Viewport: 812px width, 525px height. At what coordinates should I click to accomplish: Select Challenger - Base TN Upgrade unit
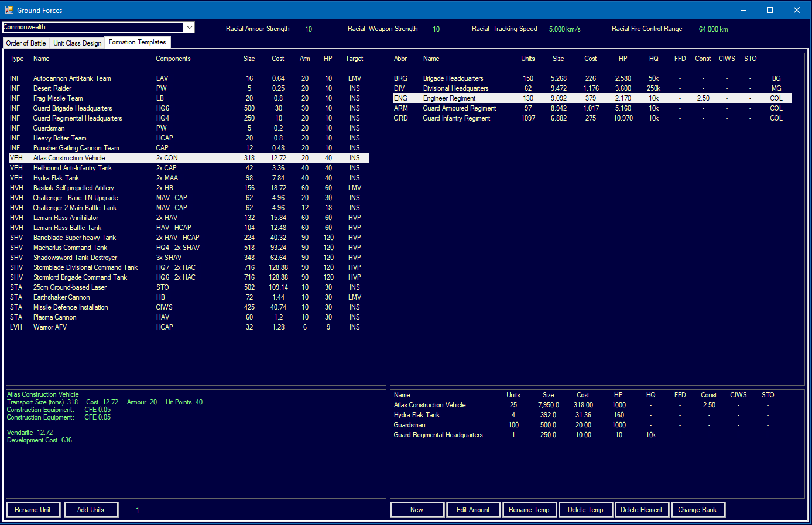(x=189, y=198)
